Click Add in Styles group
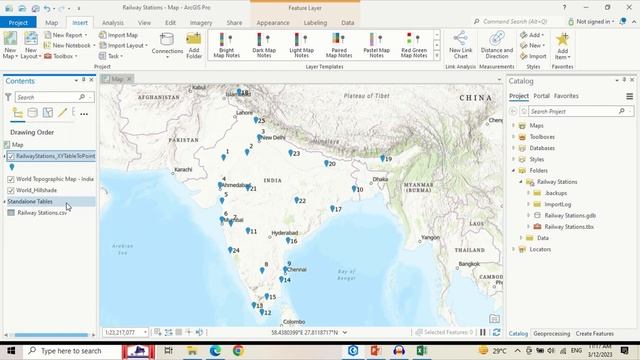Viewport: 640px width, 360px height. coord(532,35)
